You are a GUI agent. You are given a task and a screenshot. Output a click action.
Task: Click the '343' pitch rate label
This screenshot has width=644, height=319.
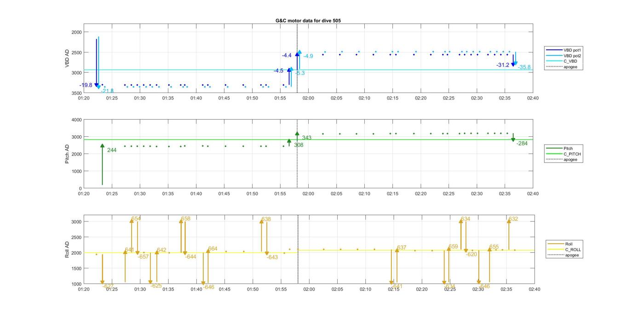click(x=307, y=138)
